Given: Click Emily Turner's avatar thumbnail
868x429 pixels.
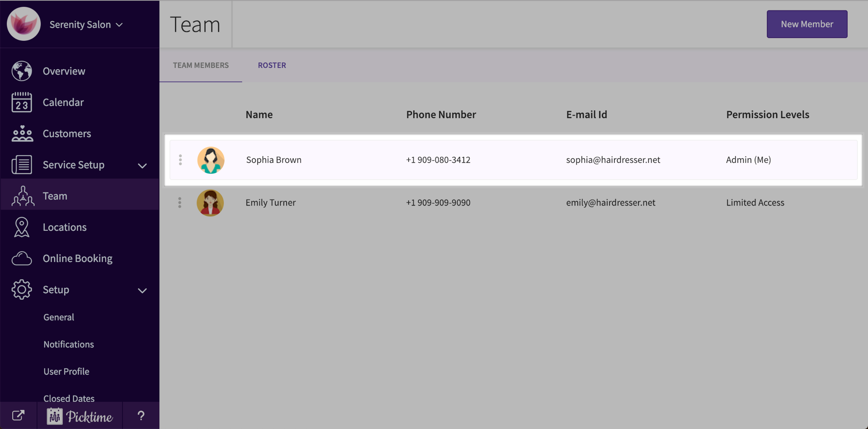Looking at the screenshot, I should point(210,203).
